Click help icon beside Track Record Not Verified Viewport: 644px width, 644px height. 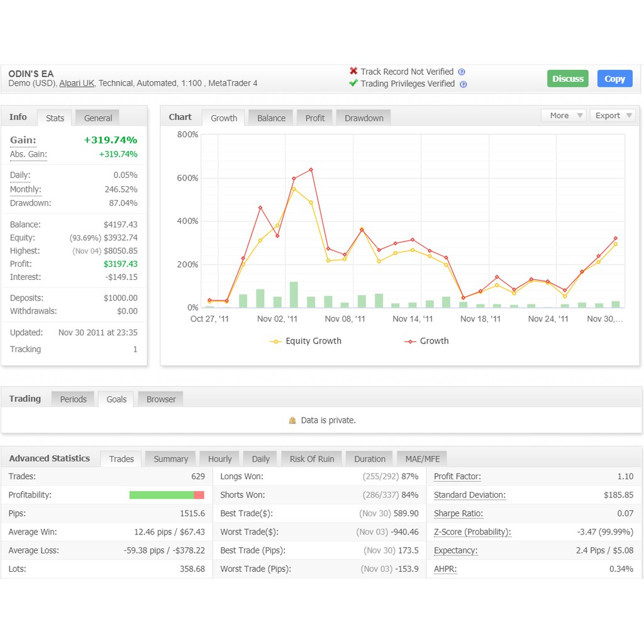pos(462,72)
